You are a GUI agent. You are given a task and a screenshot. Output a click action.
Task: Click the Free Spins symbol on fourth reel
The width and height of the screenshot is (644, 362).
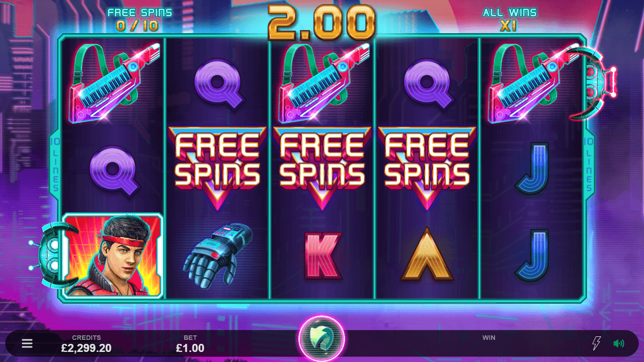427,168
